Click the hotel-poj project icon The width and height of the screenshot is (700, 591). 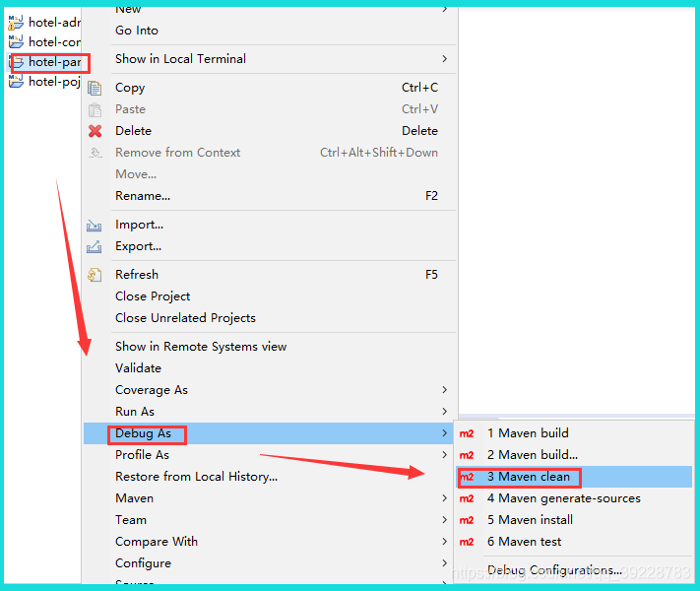pyautogui.click(x=16, y=82)
